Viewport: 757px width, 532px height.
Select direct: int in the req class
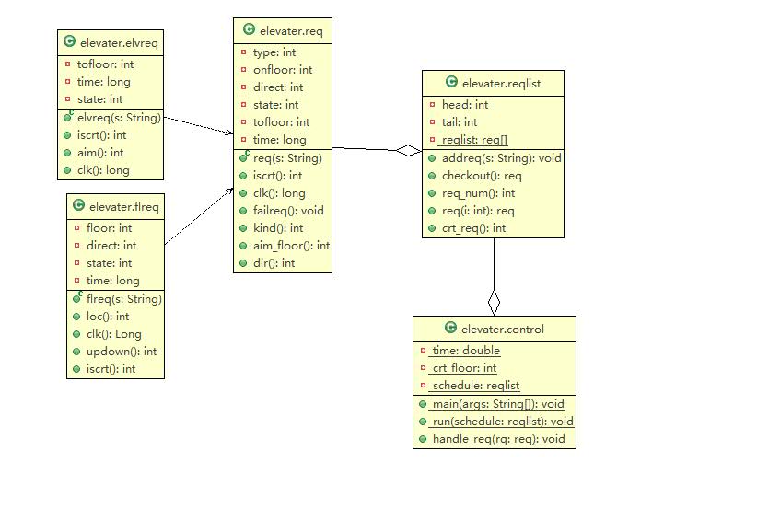click(x=278, y=87)
